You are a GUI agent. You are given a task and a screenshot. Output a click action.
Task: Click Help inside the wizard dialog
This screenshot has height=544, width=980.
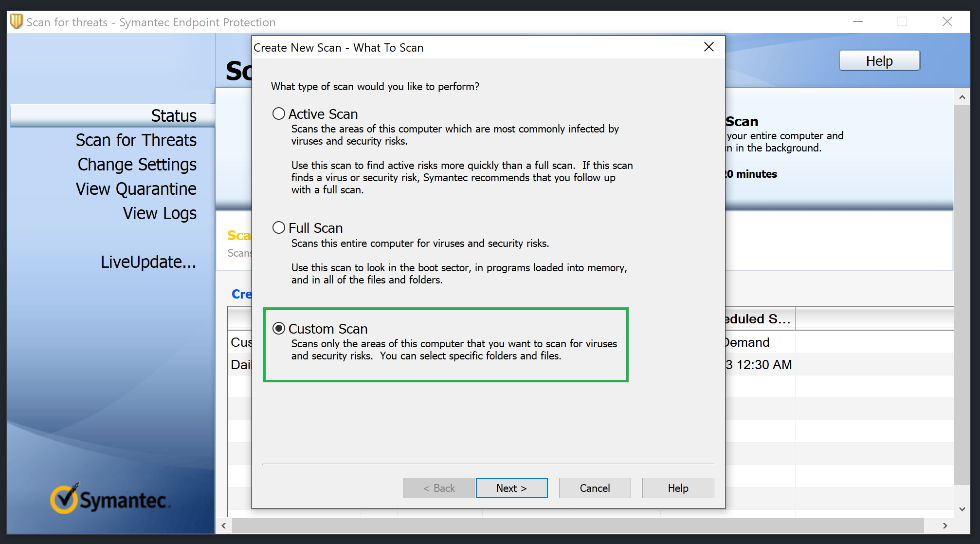(678, 488)
